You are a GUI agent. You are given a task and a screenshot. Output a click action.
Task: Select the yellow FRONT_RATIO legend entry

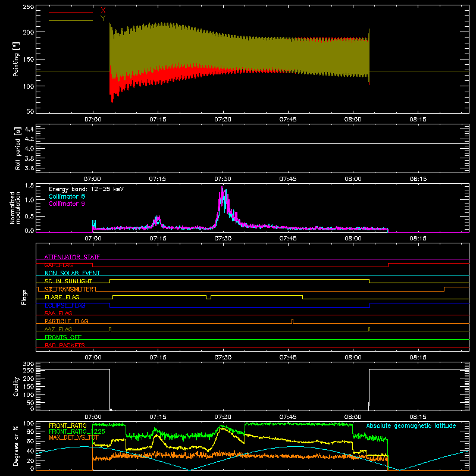click(x=68, y=425)
